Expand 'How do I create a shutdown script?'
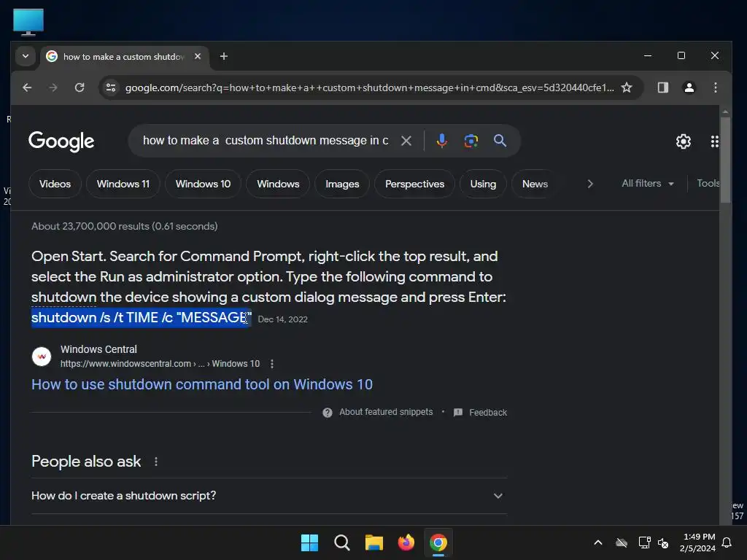Screen dimensions: 747x560 pos(269,496)
